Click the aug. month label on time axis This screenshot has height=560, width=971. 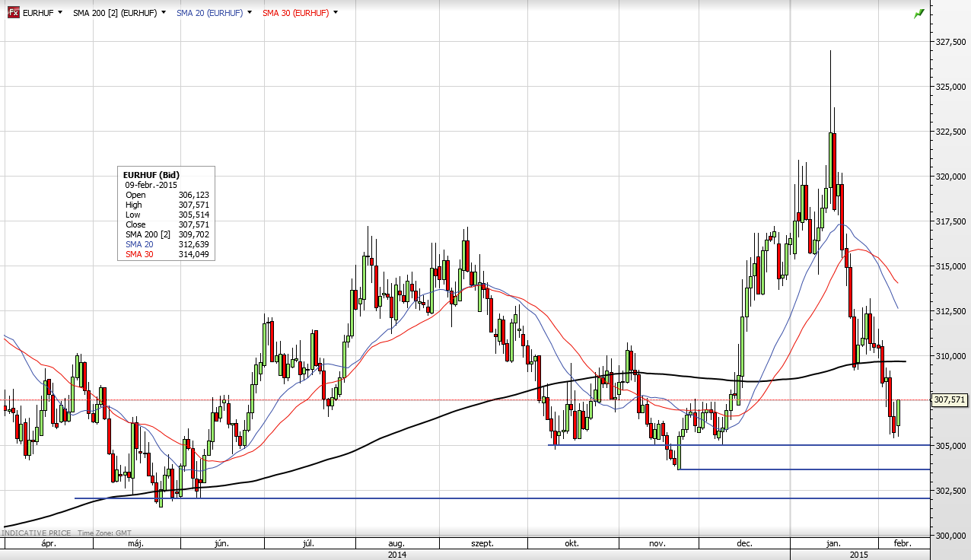click(x=396, y=543)
